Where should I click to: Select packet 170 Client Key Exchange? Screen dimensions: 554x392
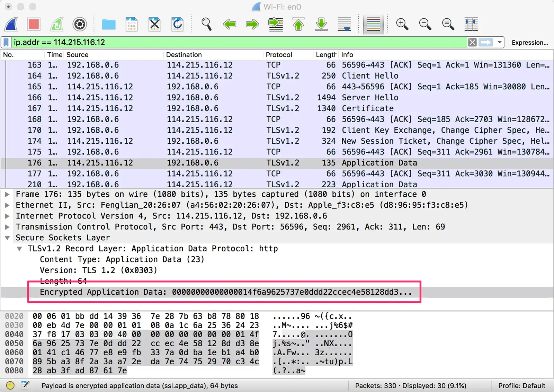(277, 130)
